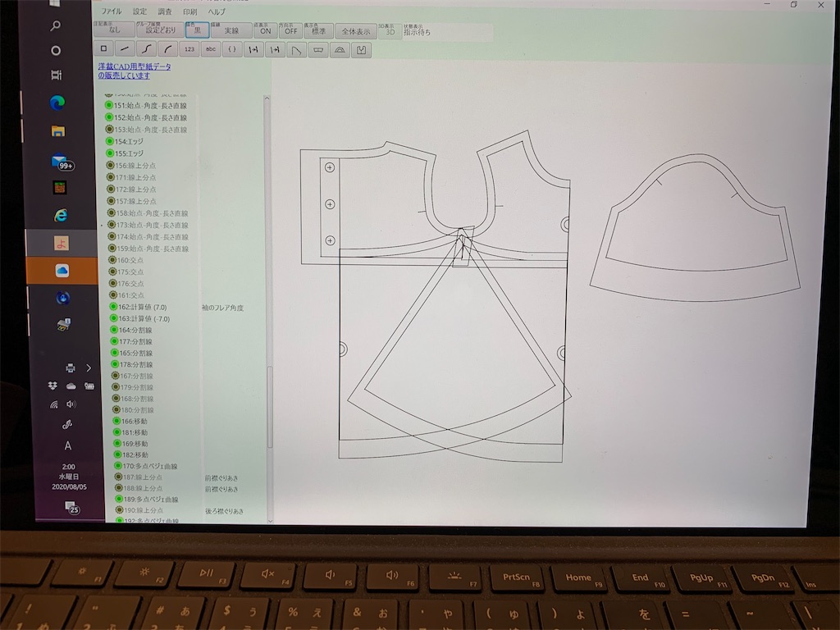This screenshot has width=840, height=630.
Task: Toggle point display ON button
Action: tap(266, 30)
